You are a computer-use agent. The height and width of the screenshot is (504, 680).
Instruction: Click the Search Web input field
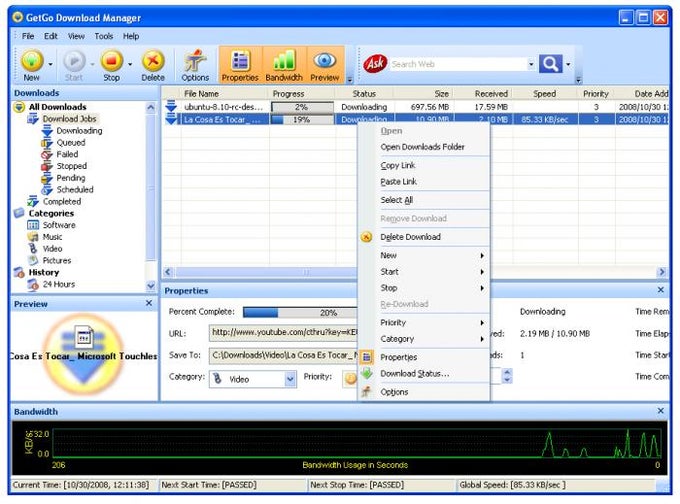coord(458,64)
